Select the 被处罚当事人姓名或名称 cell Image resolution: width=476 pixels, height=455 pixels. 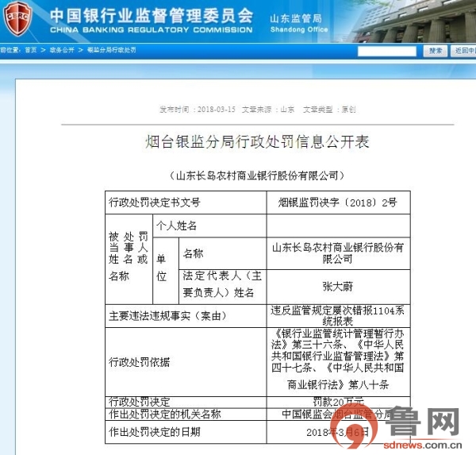[129, 259]
